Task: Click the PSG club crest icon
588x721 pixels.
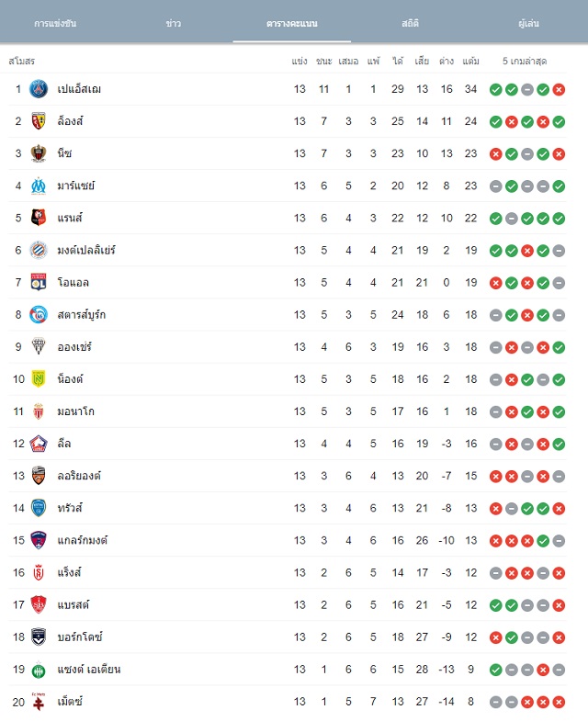Action: point(39,89)
